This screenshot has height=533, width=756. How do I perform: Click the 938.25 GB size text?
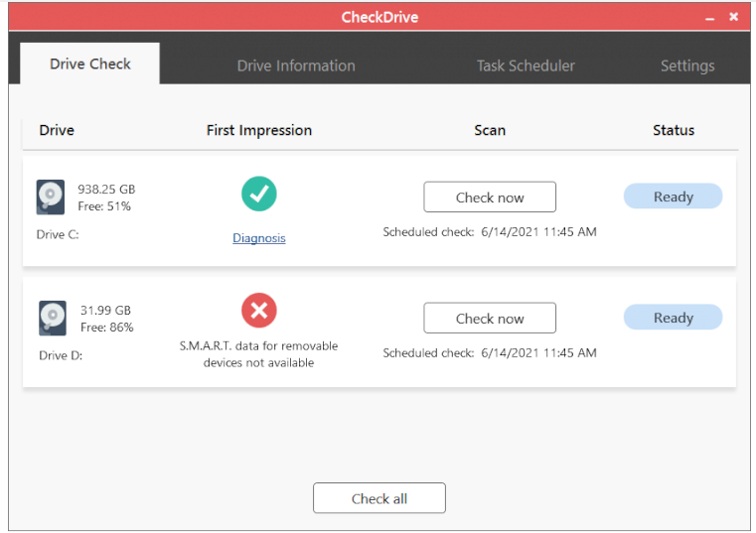coord(106,189)
